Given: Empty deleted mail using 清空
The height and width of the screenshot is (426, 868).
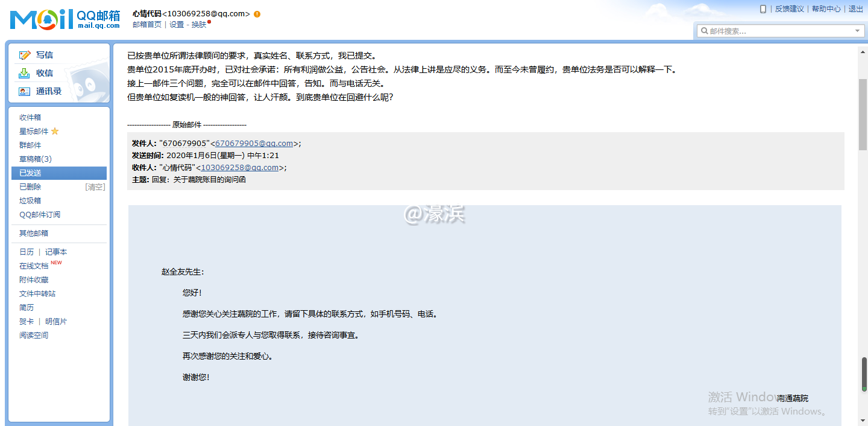Looking at the screenshot, I should coord(95,186).
